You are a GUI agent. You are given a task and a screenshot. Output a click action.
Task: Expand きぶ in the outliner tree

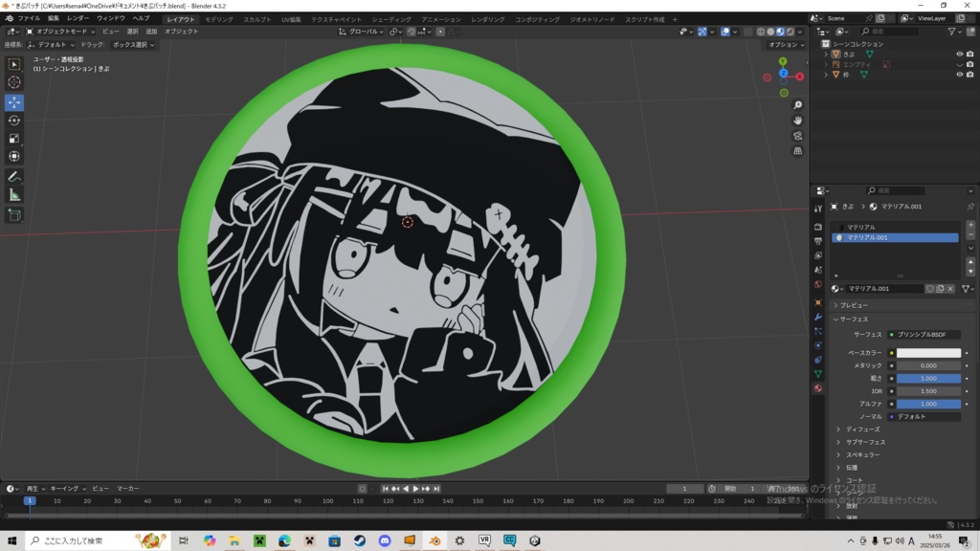click(826, 55)
